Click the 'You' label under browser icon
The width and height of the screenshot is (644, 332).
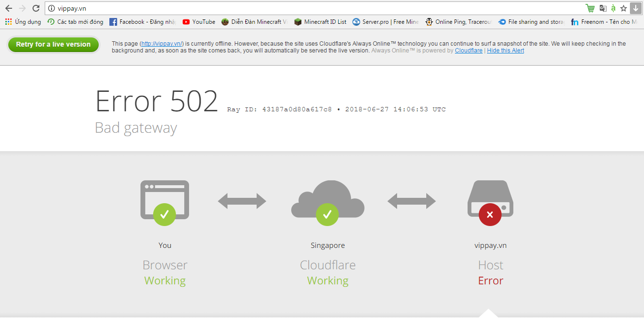click(165, 245)
